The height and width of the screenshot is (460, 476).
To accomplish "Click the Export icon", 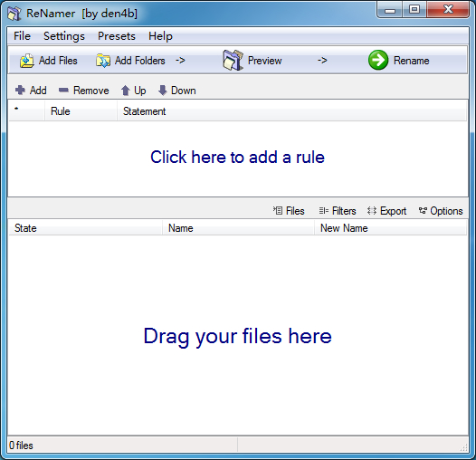I will pyautogui.click(x=372, y=210).
